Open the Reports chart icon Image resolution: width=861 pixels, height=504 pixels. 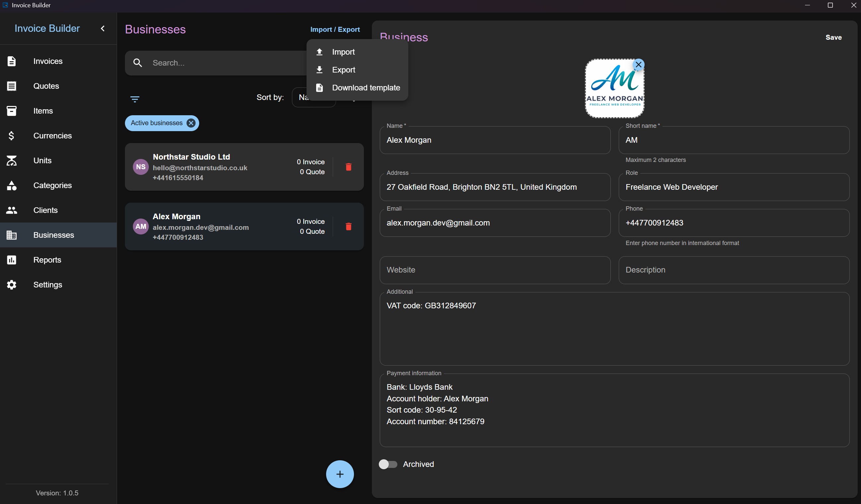point(12,260)
